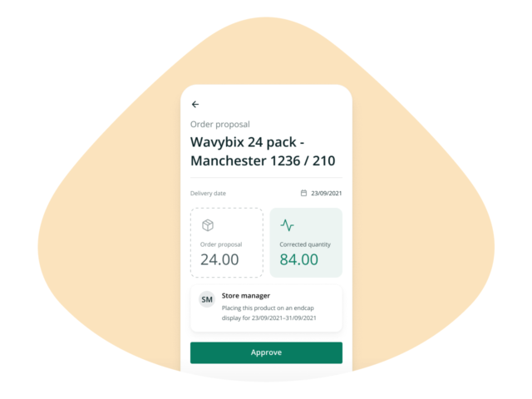Open the Corrected quantity card
532x399 pixels.
coord(306,243)
